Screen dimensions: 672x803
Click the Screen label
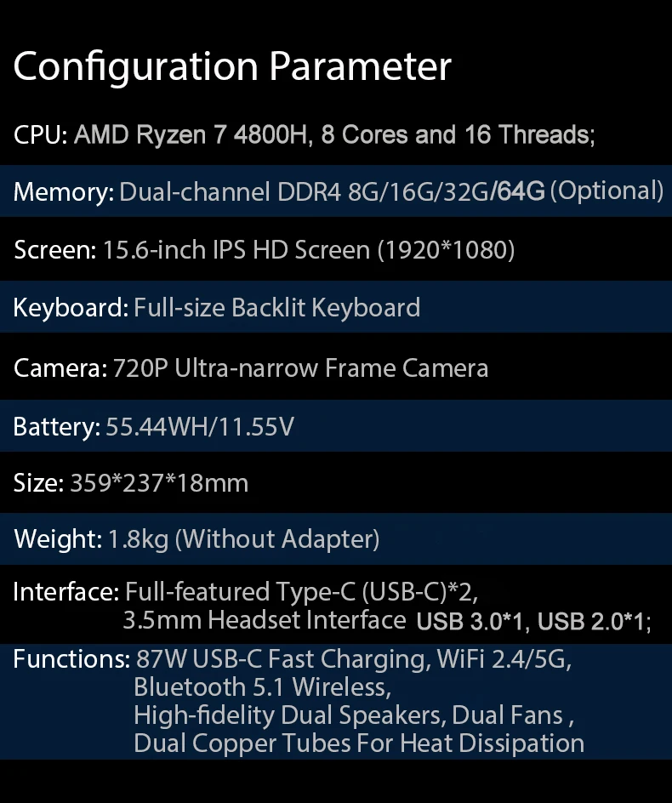tap(54, 250)
